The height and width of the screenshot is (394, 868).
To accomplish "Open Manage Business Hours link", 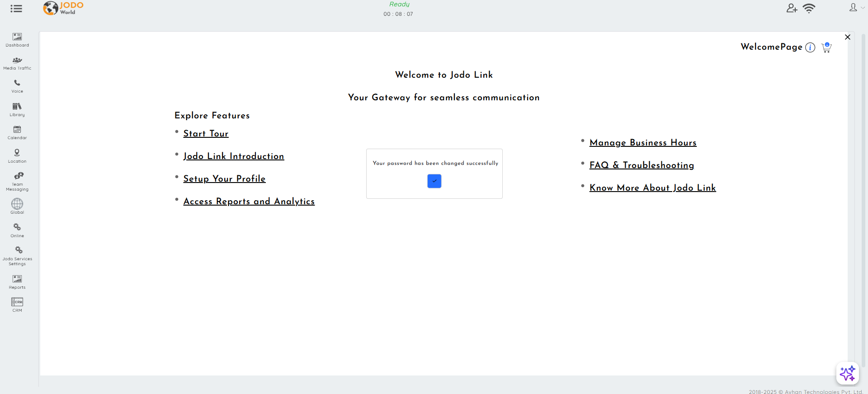I will (643, 143).
